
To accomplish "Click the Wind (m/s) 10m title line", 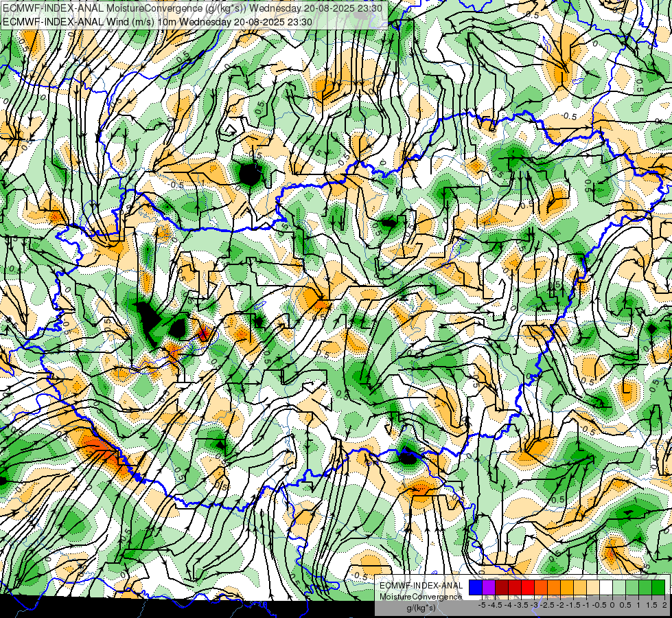I will pyautogui.click(x=157, y=22).
